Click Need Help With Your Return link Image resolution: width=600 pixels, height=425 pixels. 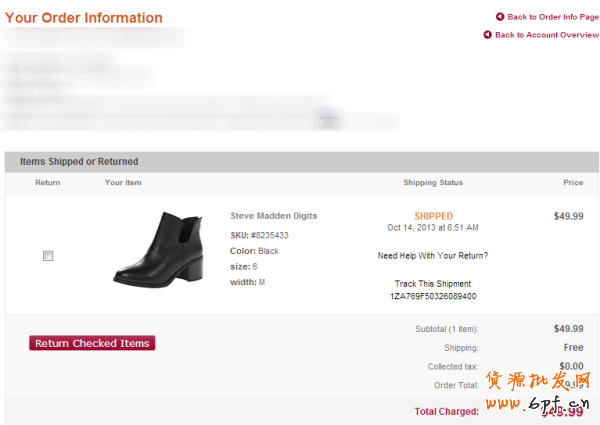(433, 256)
